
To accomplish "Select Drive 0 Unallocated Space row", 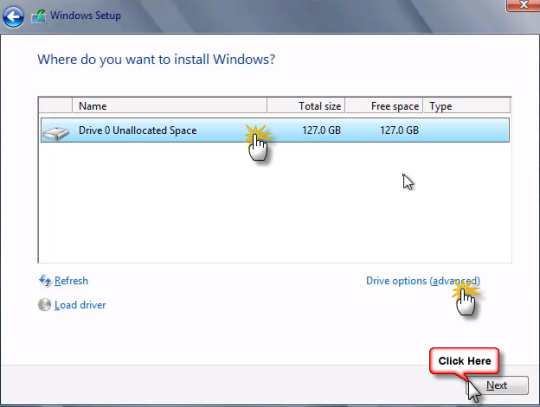I will (x=275, y=130).
